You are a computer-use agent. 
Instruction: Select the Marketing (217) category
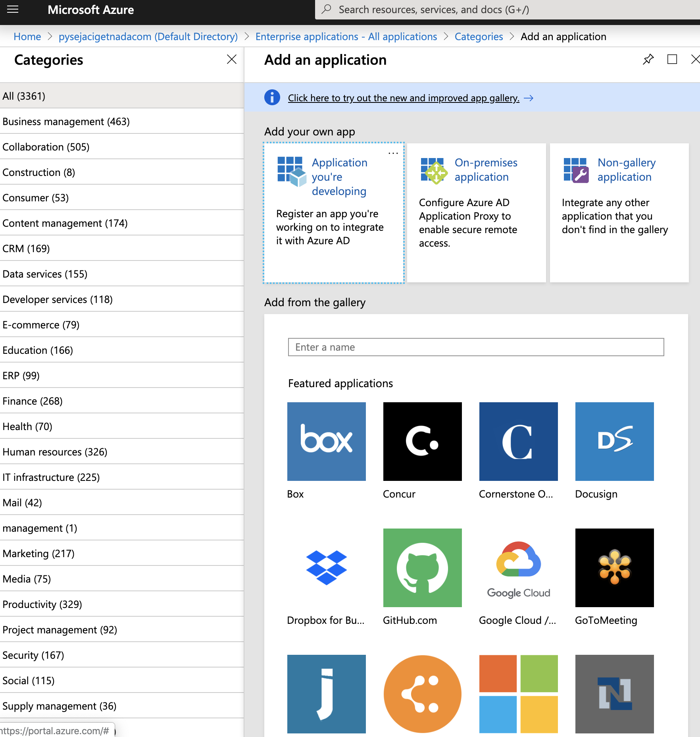(x=122, y=554)
